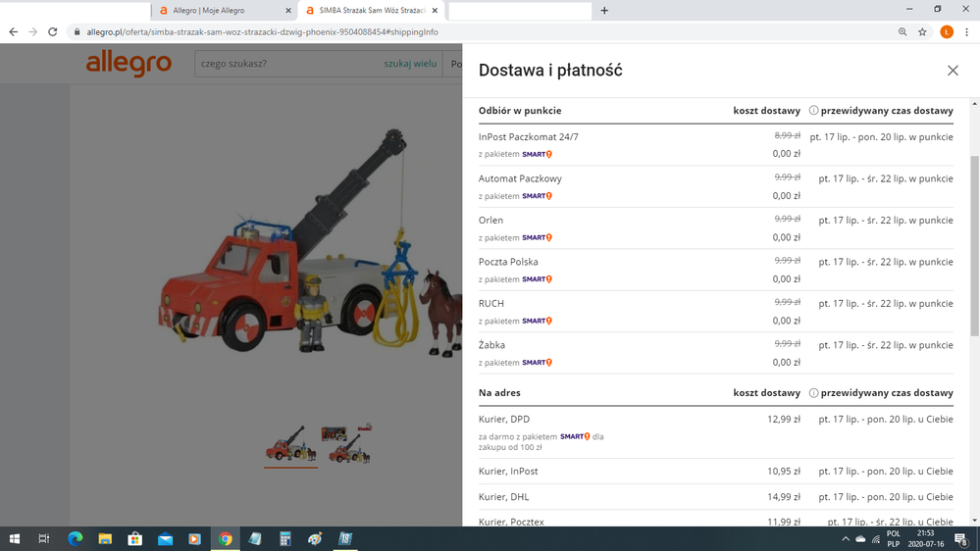Click the scrollbar down arrow in delivery panel
The height and width of the screenshot is (551, 980).
point(974,521)
